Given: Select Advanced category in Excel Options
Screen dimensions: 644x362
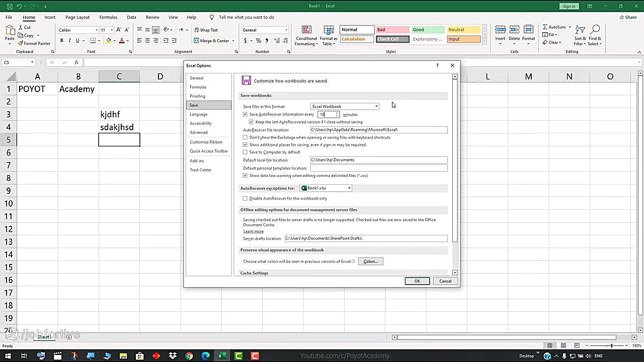Looking at the screenshot, I should pyautogui.click(x=199, y=132).
